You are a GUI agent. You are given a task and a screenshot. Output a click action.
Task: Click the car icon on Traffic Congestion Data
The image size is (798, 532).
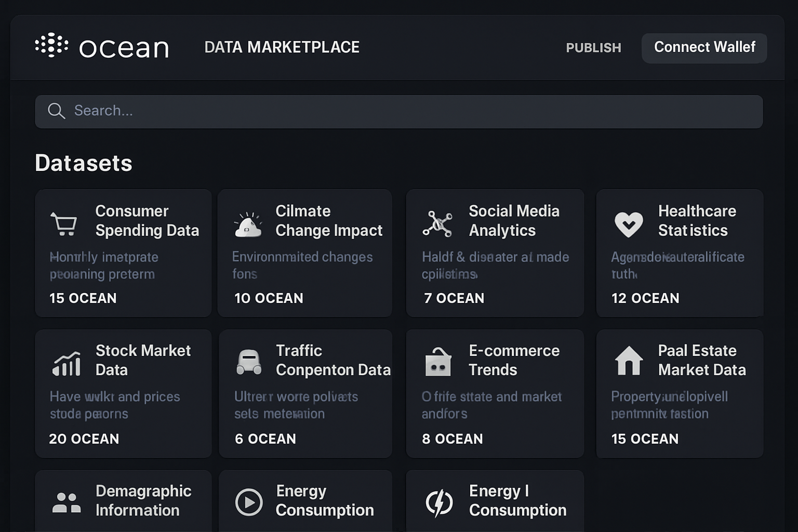[x=249, y=363]
